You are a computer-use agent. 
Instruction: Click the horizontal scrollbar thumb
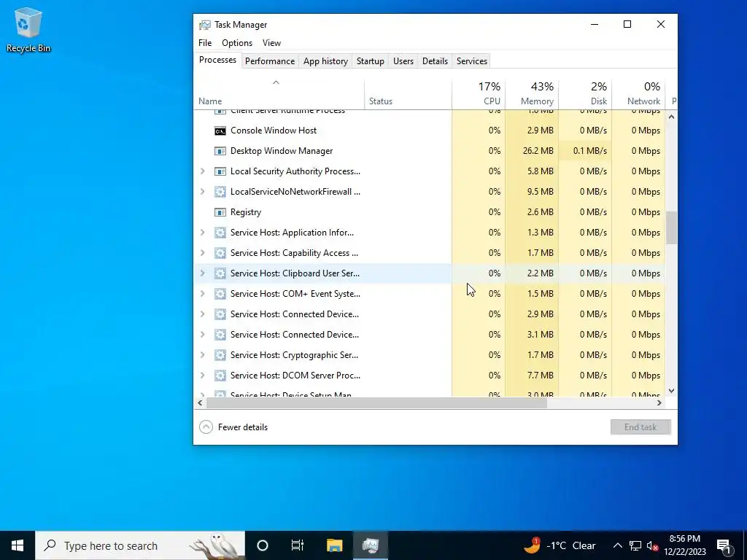click(376, 402)
